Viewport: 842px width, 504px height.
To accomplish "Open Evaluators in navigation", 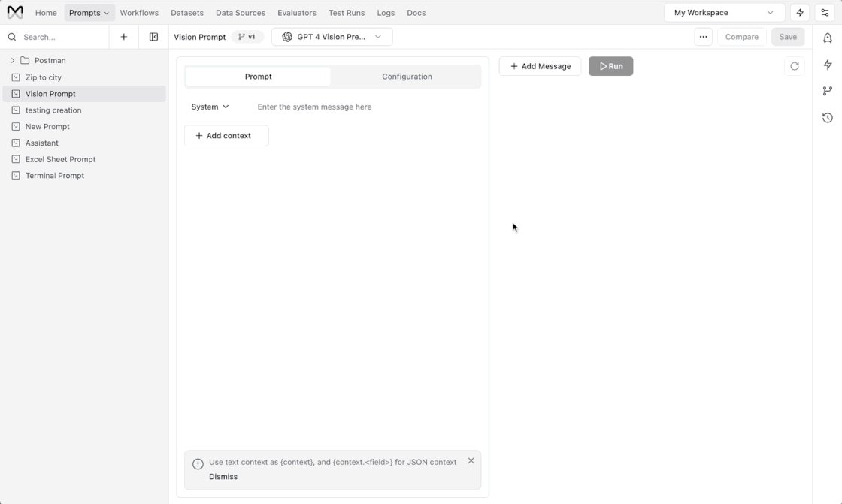I will (x=296, y=12).
